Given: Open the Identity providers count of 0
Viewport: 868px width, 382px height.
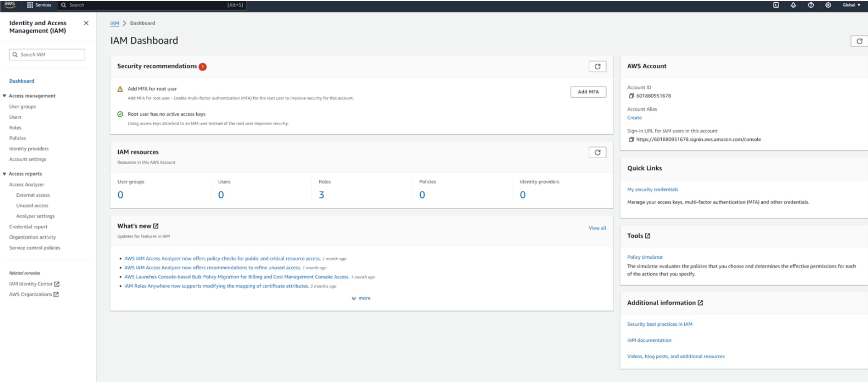Looking at the screenshot, I should [523, 195].
